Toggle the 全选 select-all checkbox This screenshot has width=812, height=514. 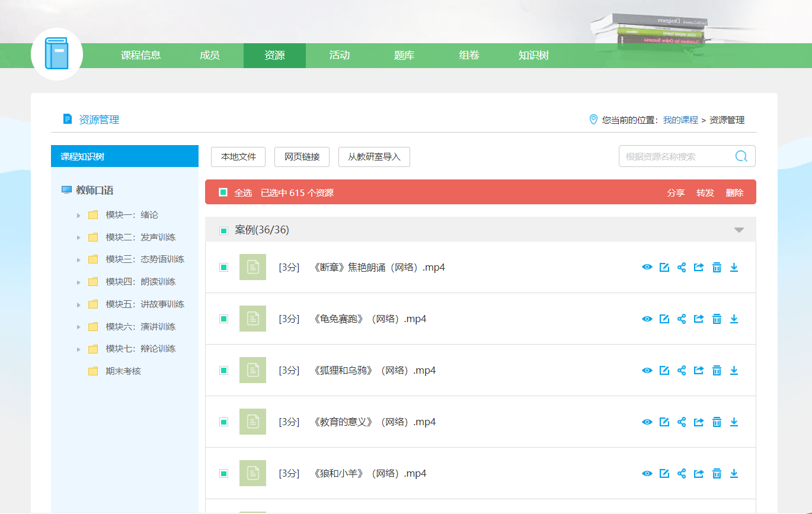pos(223,192)
